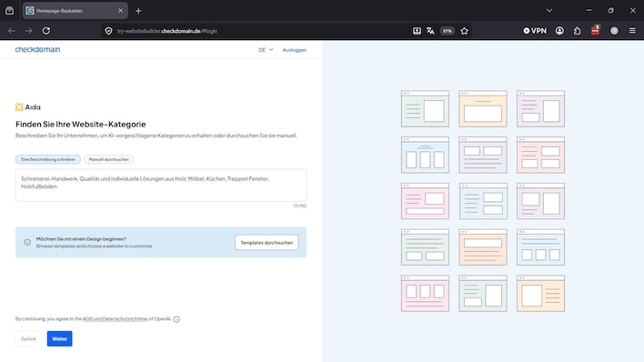
Task: Switch to 'Manuell durchsuchen'
Action: [109, 159]
